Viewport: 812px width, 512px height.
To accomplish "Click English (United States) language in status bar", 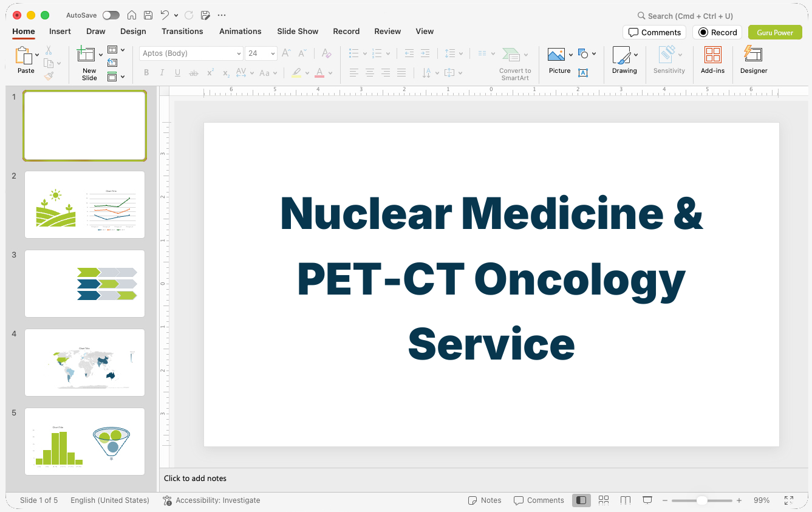I will (x=110, y=500).
